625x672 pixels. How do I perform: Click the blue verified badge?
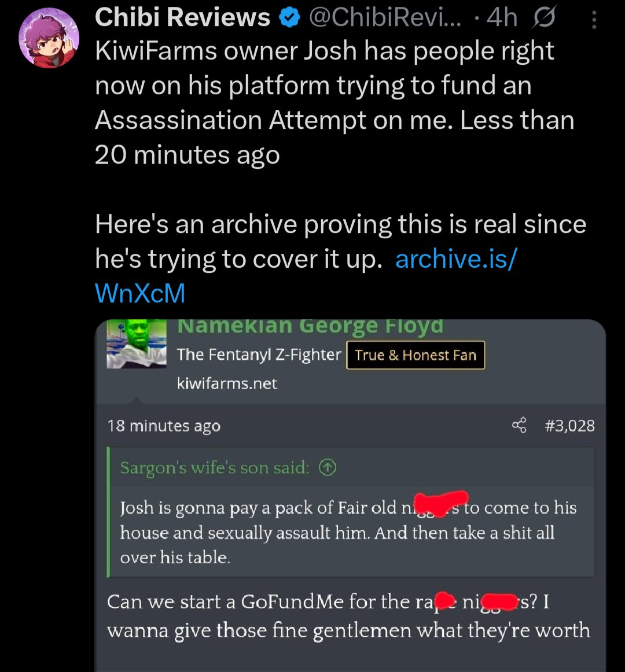point(289,18)
